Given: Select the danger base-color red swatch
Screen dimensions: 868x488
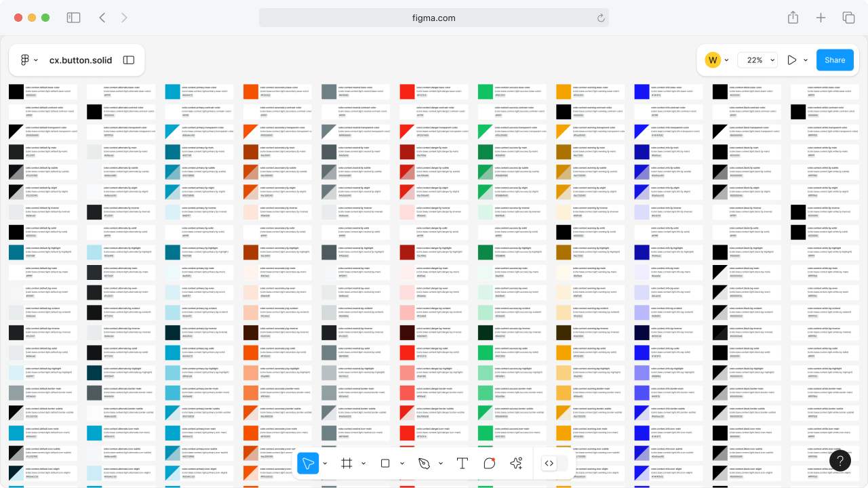Looking at the screenshot, I should (x=408, y=92).
